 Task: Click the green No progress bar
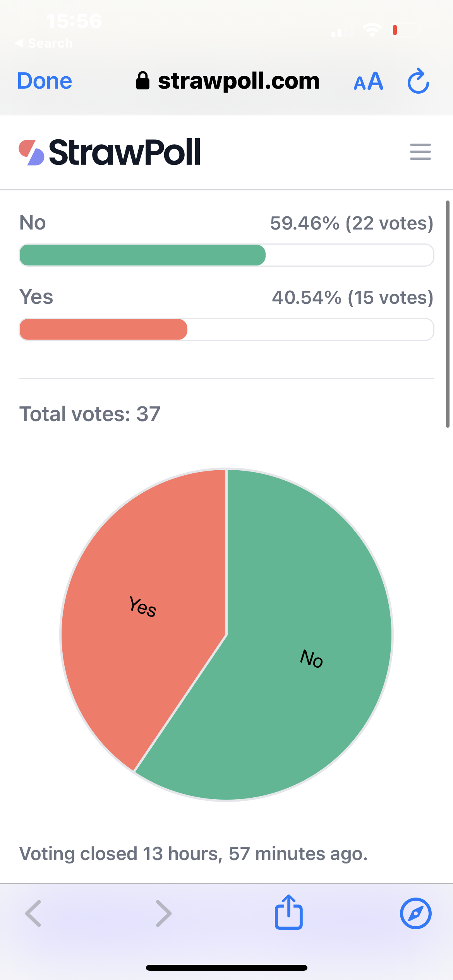(x=226, y=255)
